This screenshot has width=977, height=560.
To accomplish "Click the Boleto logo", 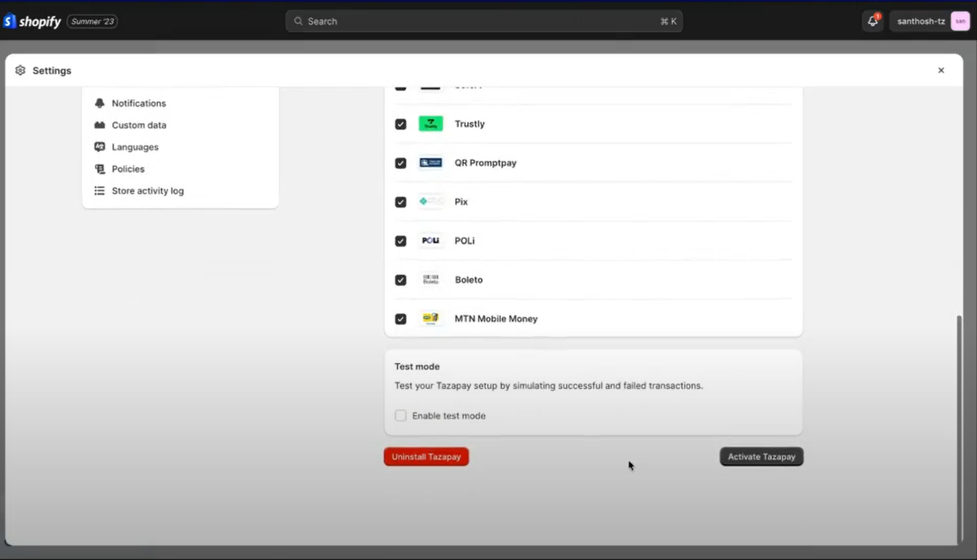I will (431, 280).
